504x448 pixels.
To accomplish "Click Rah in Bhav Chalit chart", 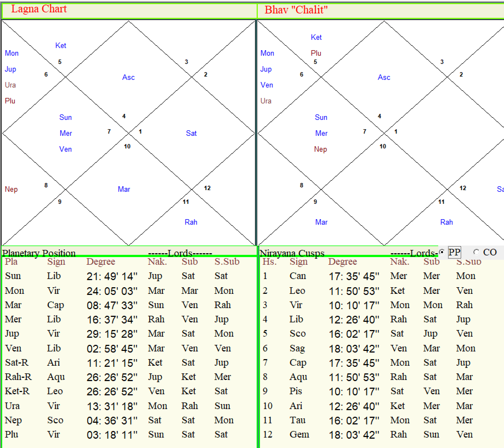I will [x=446, y=222].
